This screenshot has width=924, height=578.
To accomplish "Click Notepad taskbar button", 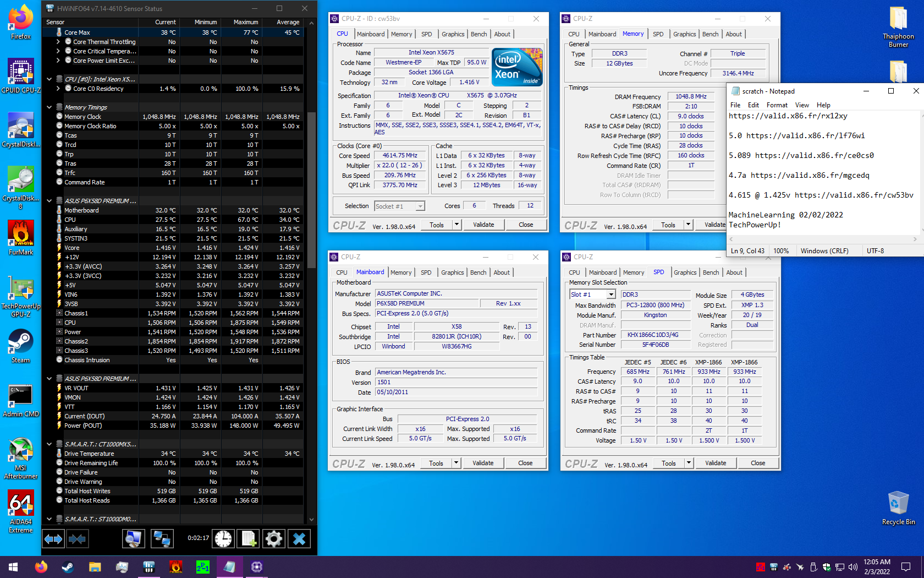I will [230, 566].
